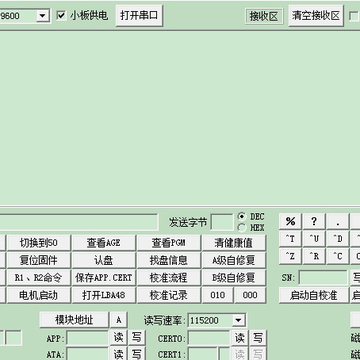Click the R1、R2命令 button
Image resolution: width=360 pixels, height=360 pixels.
[x=39, y=278]
